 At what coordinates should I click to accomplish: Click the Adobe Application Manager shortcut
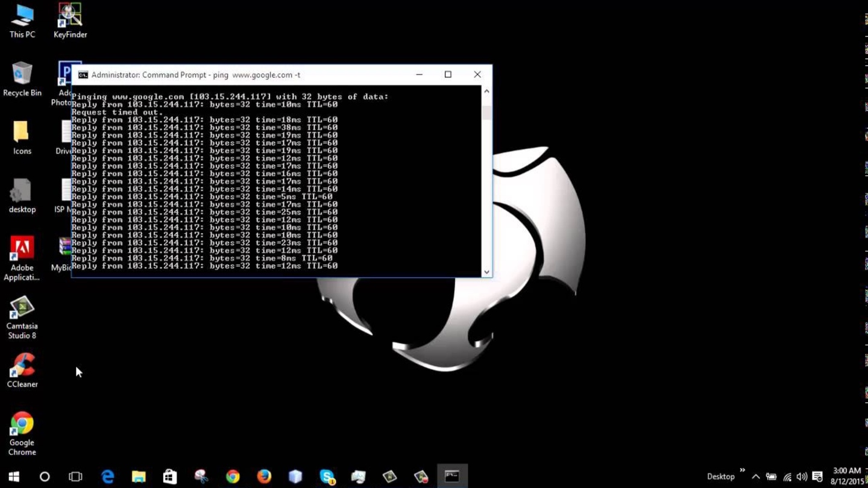click(x=22, y=258)
